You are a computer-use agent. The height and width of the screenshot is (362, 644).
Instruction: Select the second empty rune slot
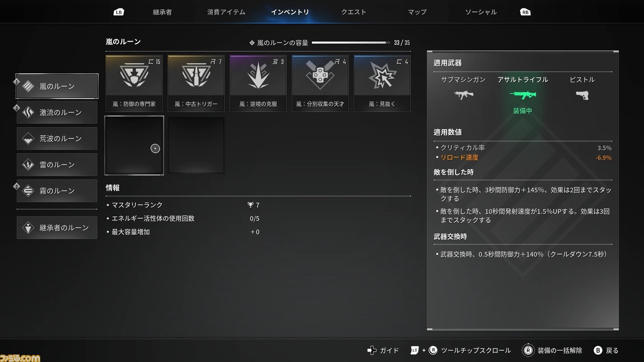pos(196,145)
